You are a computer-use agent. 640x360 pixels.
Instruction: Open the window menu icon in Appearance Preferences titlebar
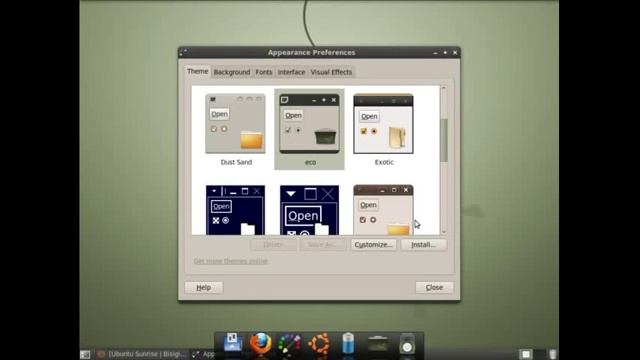pyautogui.click(x=183, y=52)
